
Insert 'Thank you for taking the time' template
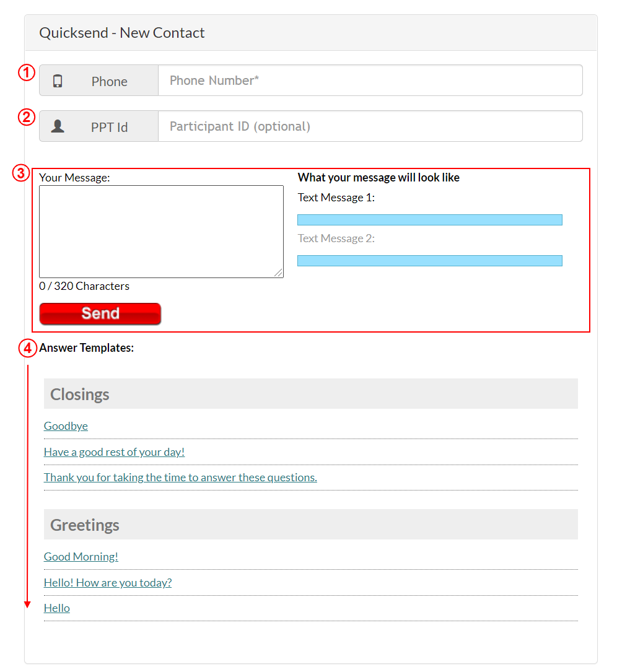pyautogui.click(x=180, y=478)
